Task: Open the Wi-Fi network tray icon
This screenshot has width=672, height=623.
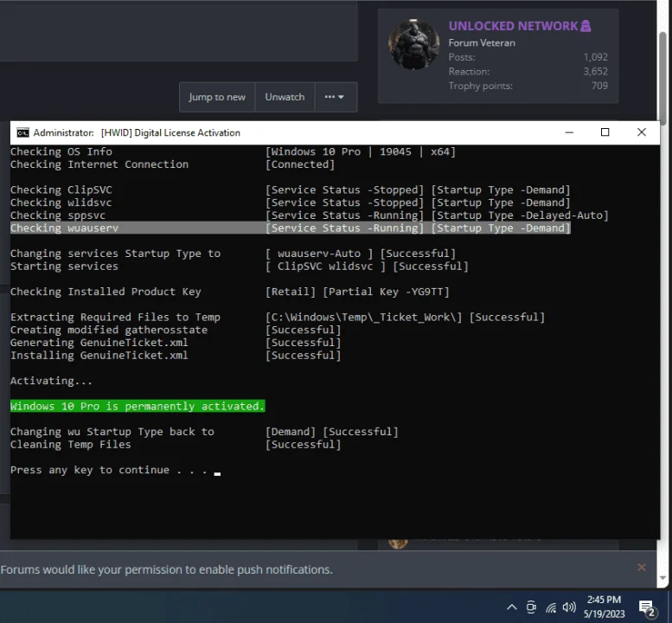Action: pyautogui.click(x=551, y=607)
